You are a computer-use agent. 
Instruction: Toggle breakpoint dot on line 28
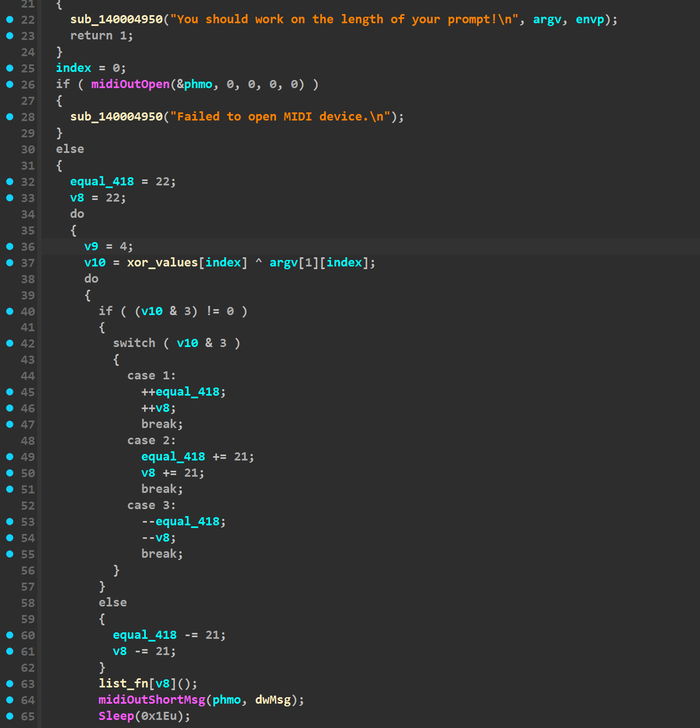pos(10,117)
